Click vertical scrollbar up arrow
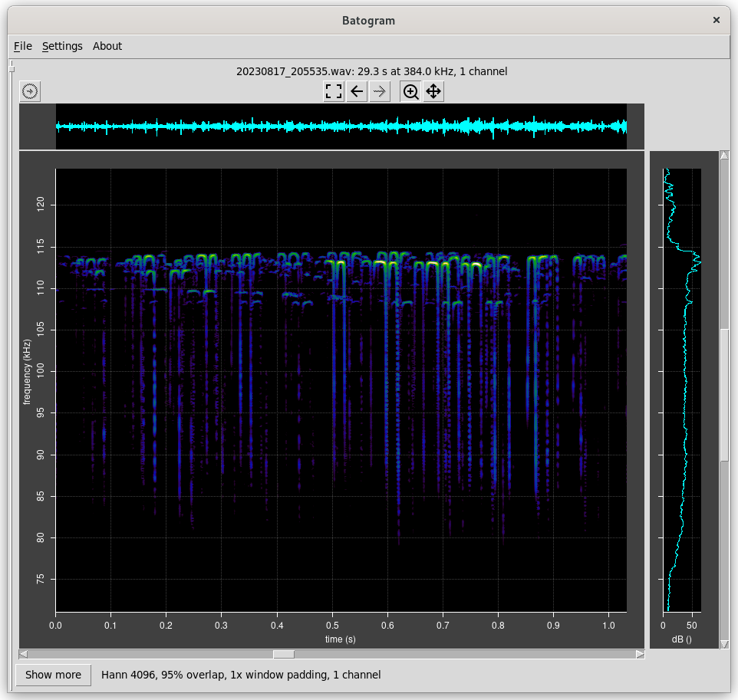 724,156
